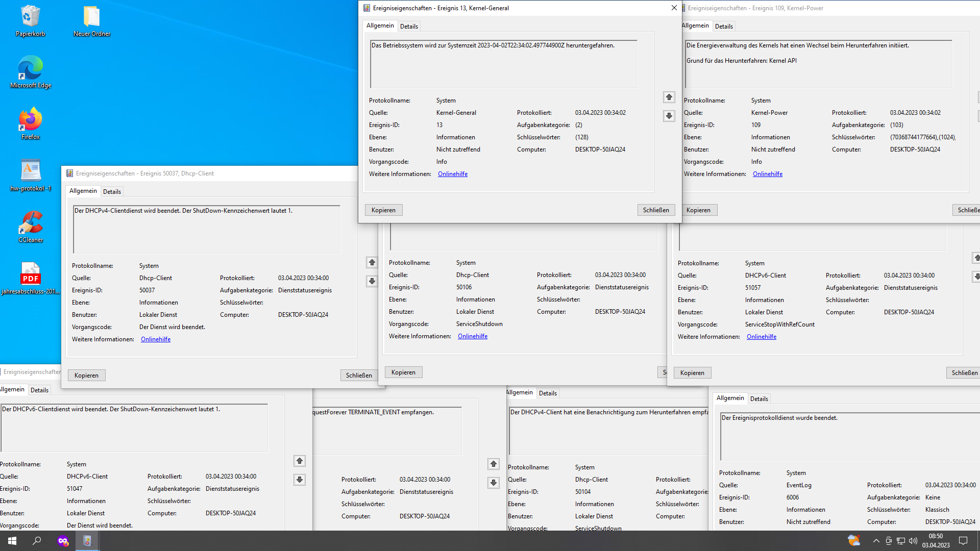Open the weather widget in the taskbar
Viewport: 980px width, 551px height.
pyautogui.click(x=854, y=540)
